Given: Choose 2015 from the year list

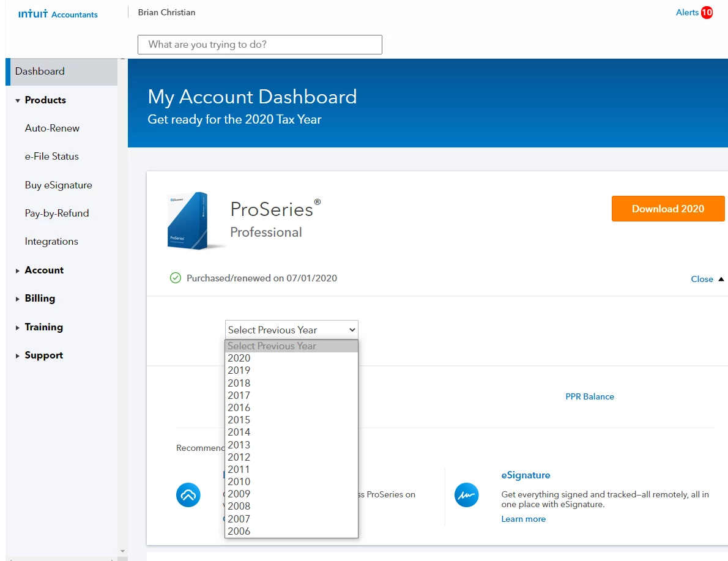Looking at the screenshot, I should click(x=292, y=420).
